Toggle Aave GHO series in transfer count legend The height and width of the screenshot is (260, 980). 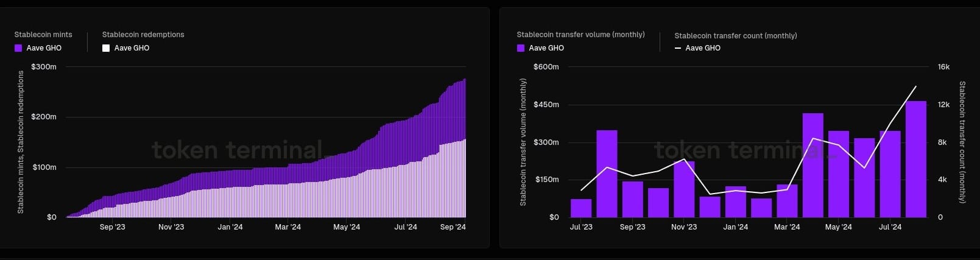(703, 48)
